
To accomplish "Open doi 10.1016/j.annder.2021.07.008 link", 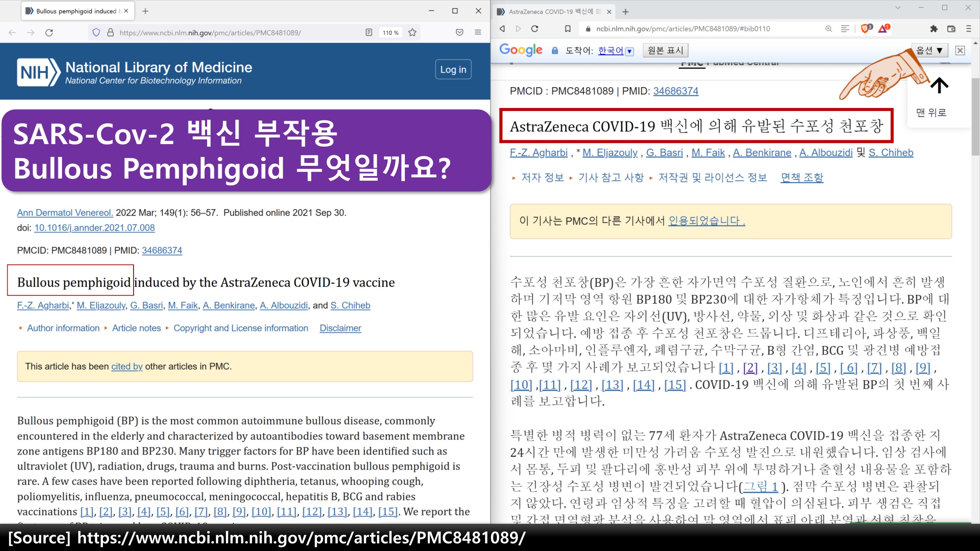I will click(x=94, y=228).
